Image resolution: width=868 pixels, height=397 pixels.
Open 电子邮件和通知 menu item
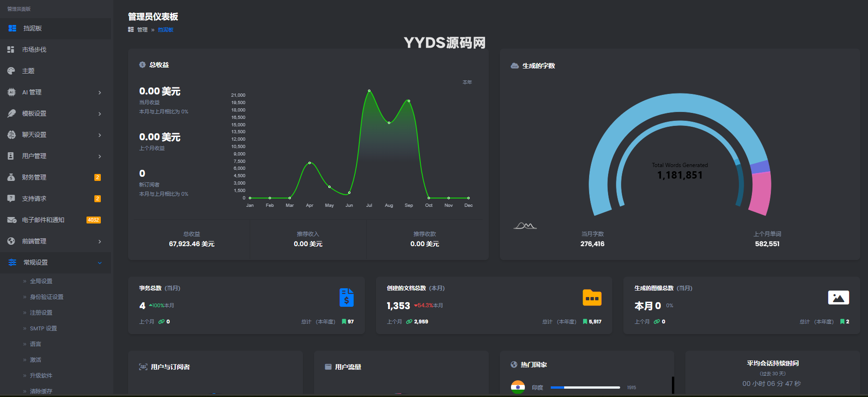43,220
